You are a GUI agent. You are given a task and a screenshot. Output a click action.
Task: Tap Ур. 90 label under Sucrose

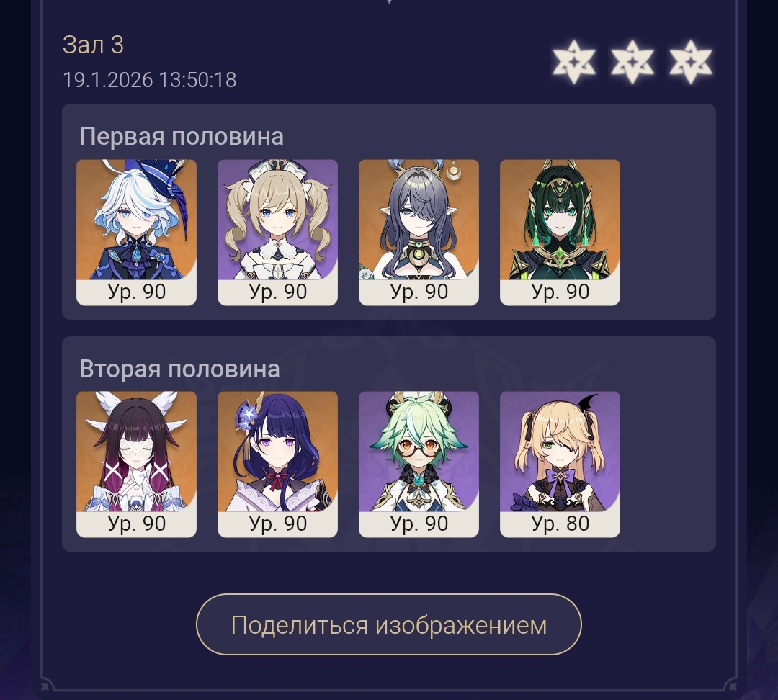click(419, 524)
